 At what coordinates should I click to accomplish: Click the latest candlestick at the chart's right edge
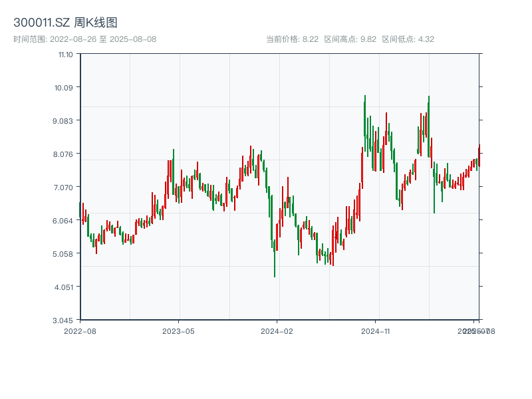[479, 156]
